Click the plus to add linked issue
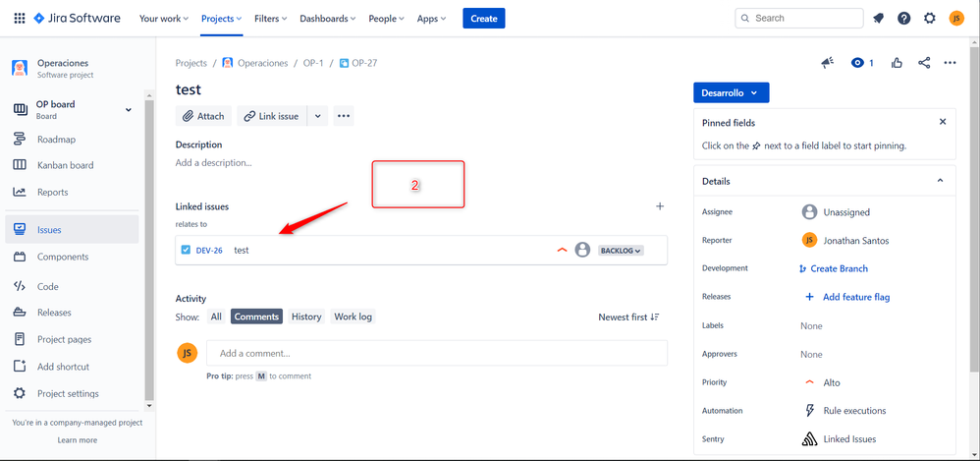The width and height of the screenshot is (980, 461). (x=659, y=206)
